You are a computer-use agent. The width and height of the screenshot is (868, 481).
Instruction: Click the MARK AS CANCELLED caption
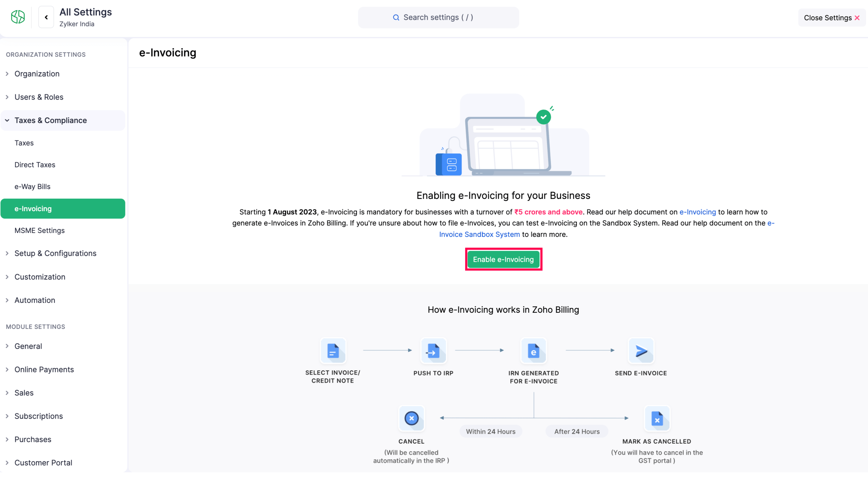point(657,442)
